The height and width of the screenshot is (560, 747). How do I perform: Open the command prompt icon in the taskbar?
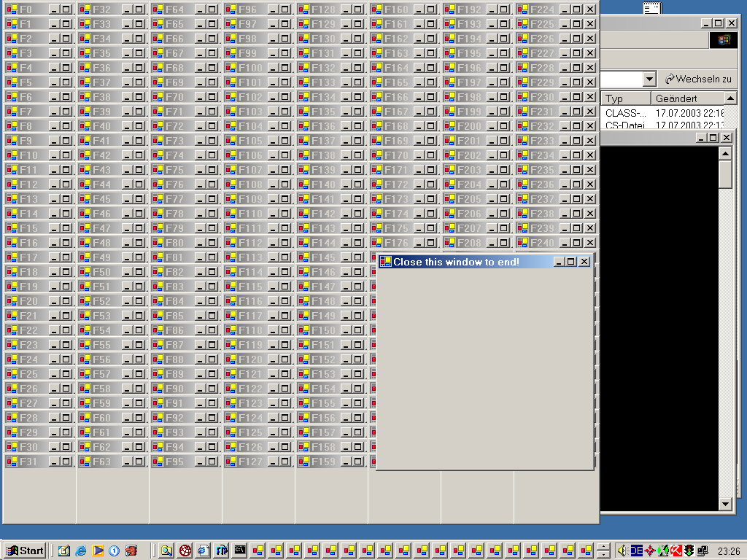[240, 551]
